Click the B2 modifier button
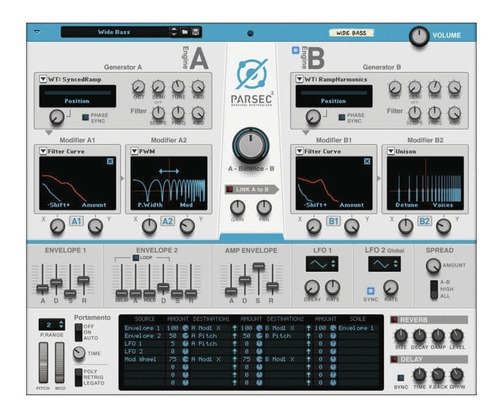500x416 pixels. pos(425,221)
